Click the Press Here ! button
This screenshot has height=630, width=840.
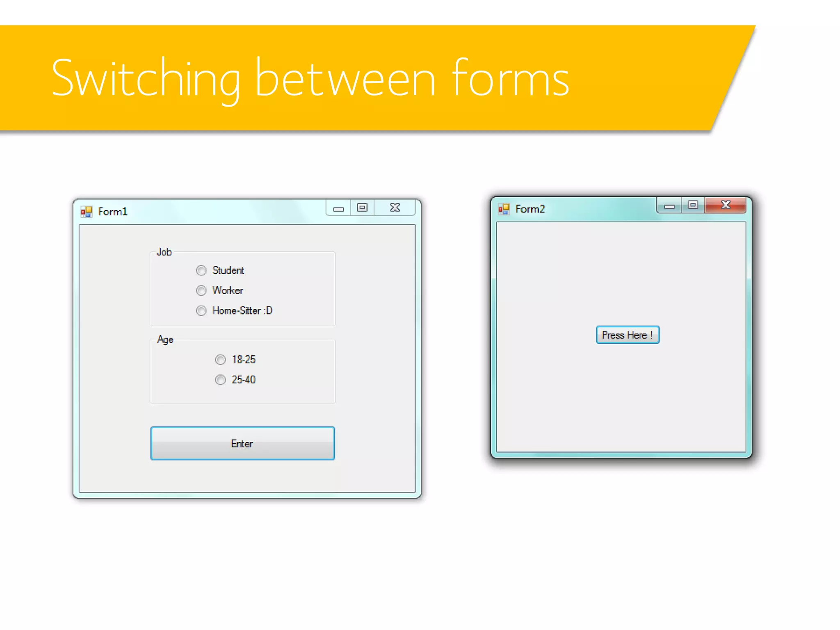627,335
